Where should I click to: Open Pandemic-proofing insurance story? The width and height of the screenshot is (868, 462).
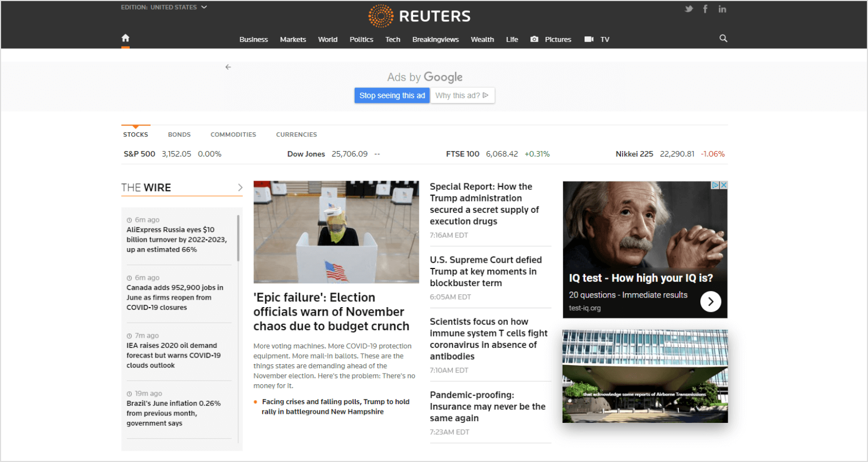[488, 406]
